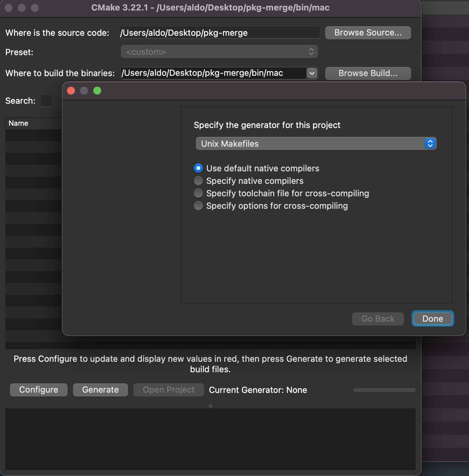This screenshot has width=469, height=476.
Task: Click 'Where is the source code:' label
Action: pos(57,33)
